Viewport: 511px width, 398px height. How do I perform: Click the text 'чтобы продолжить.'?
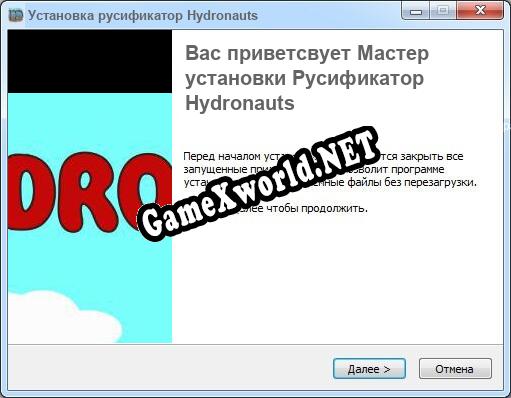click(x=317, y=209)
